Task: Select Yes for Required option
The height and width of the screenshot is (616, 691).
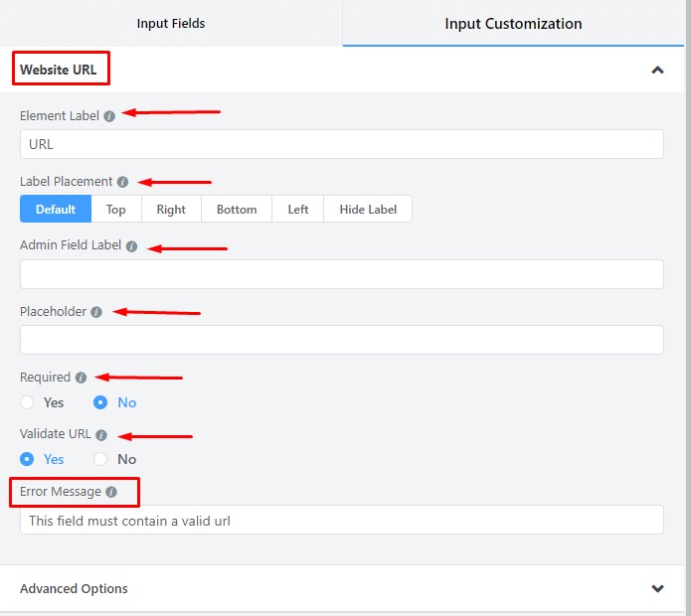Action: [x=28, y=402]
